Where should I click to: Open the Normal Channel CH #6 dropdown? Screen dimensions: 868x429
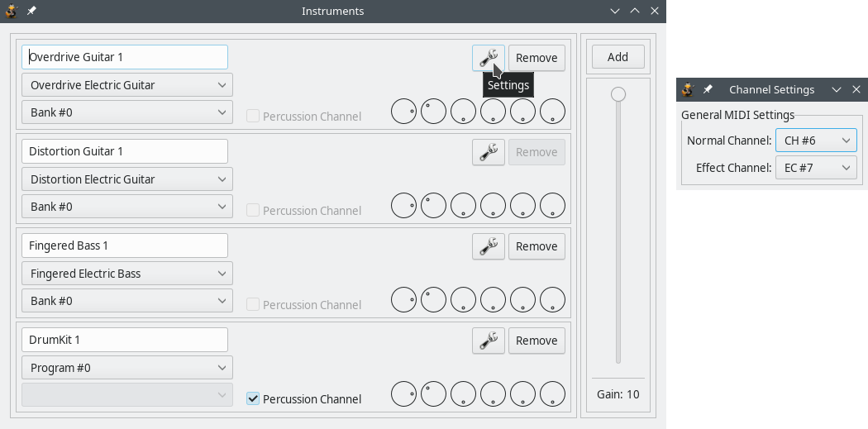pyautogui.click(x=816, y=141)
